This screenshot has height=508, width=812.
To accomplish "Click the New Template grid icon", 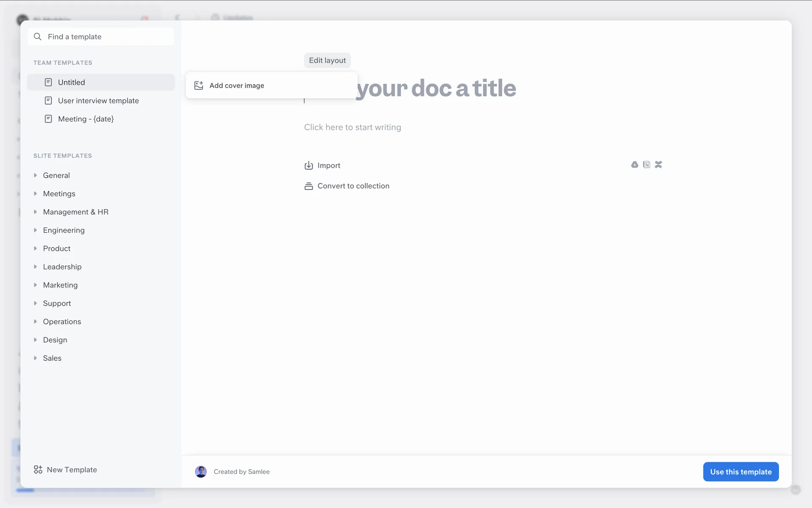I will coord(38,469).
